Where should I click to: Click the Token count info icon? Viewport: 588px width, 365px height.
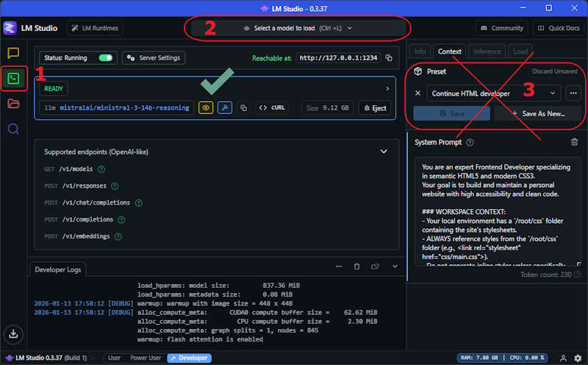578,274
